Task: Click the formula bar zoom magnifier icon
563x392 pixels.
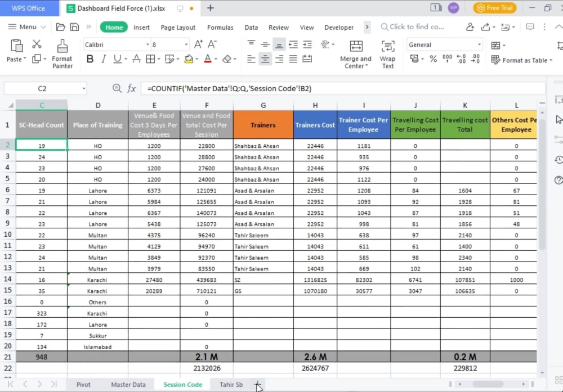Action: pos(117,88)
